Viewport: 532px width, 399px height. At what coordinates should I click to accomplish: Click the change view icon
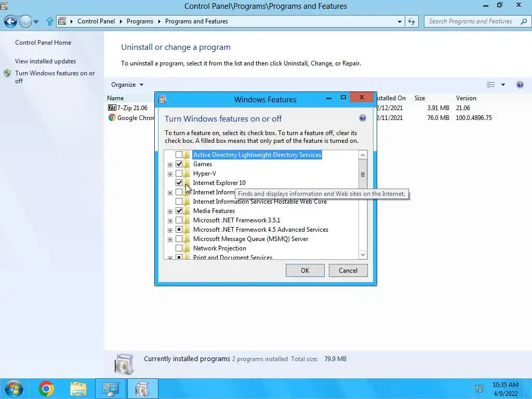click(x=490, y=85)
